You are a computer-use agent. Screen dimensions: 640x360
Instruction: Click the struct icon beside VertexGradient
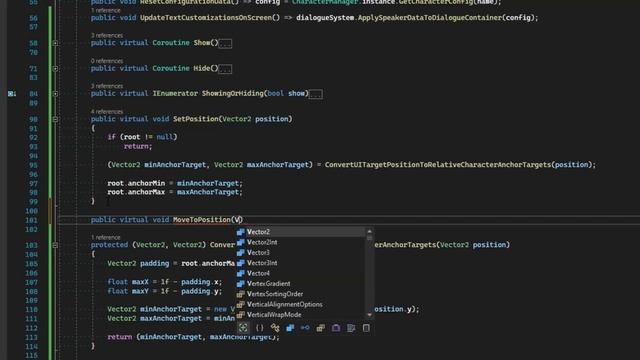(241, 284)
